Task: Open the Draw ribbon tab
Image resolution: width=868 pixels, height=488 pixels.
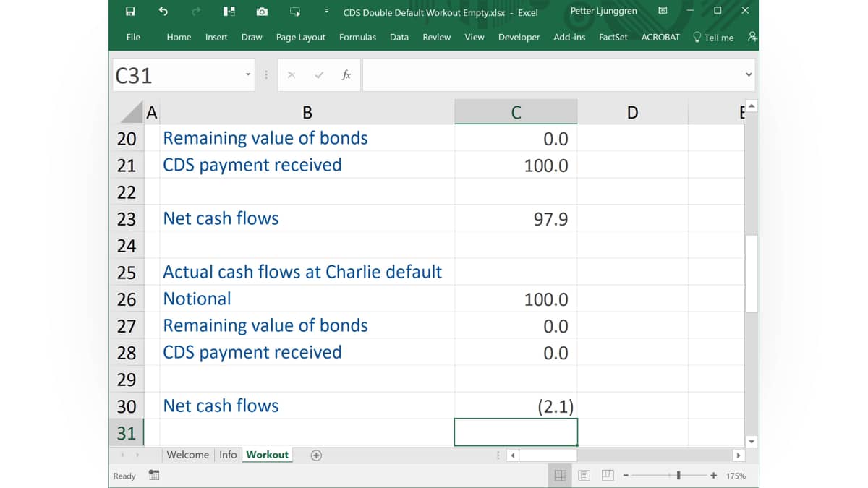Action: click(x=252, y=37)
